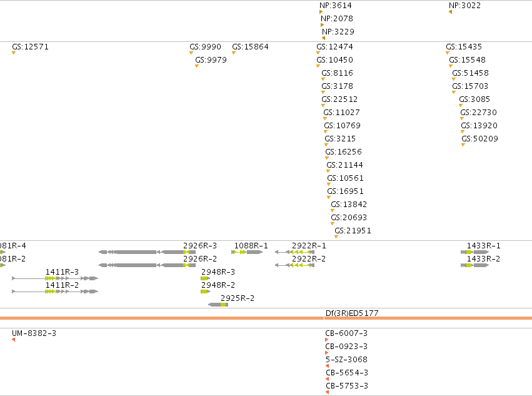Select the GS:10450 insertion label
The width and height of the screenshot is (532, 396).
[334, 60]
